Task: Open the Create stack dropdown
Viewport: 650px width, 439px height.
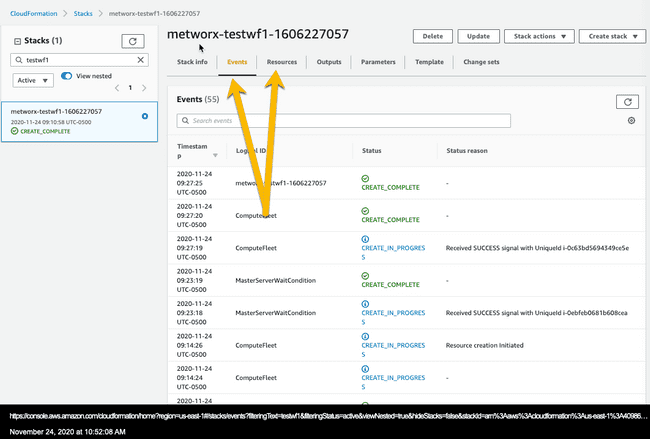Action: [x=612, y=36]
